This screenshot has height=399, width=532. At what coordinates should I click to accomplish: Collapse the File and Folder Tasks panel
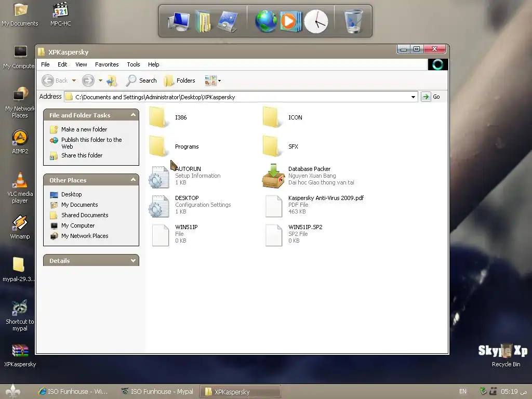tap(133, 115)
